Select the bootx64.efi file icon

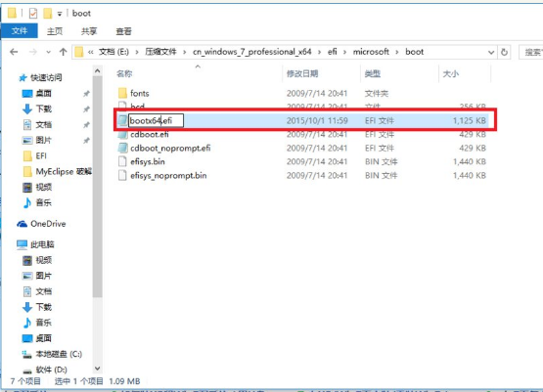(x=122, y=120)
